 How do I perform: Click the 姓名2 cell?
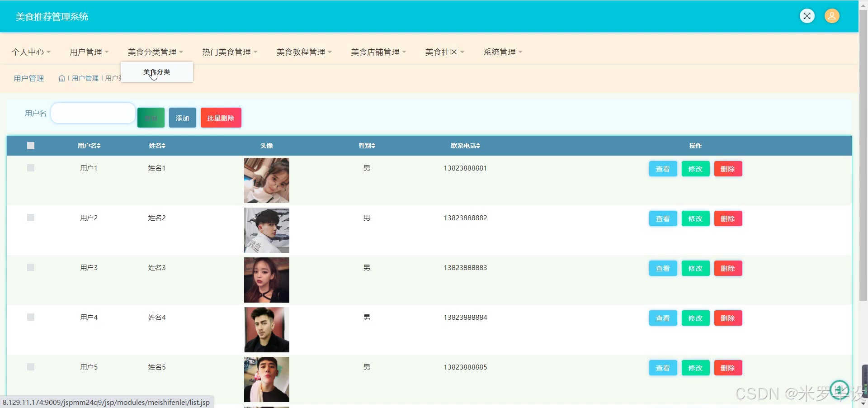pyautogui.click(x=157, y=218)
